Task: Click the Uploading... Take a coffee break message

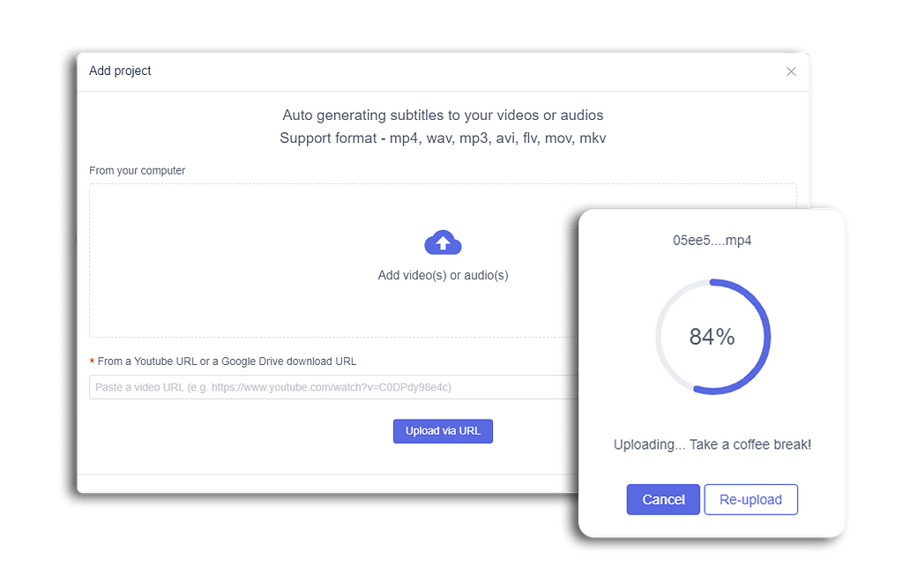Action: click(x=713, y=444)
